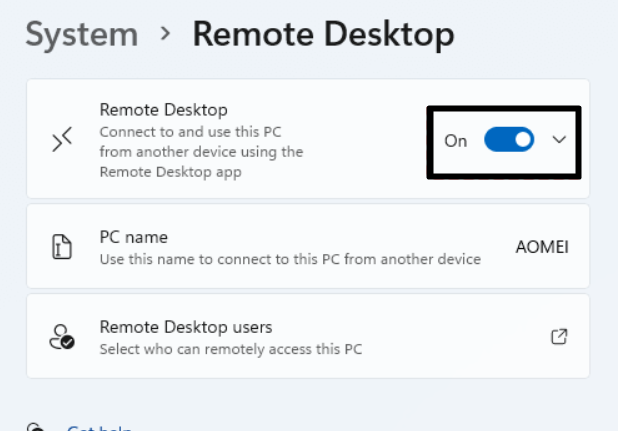Open the Get help link
This screenshot has width=618, height=431.
coord(99,428)
